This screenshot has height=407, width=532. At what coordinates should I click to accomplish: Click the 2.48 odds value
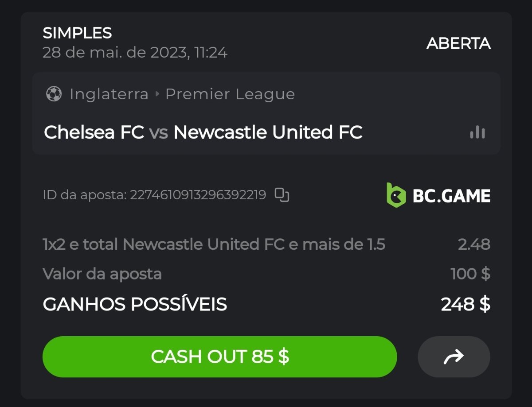click(x=474, y=244)
